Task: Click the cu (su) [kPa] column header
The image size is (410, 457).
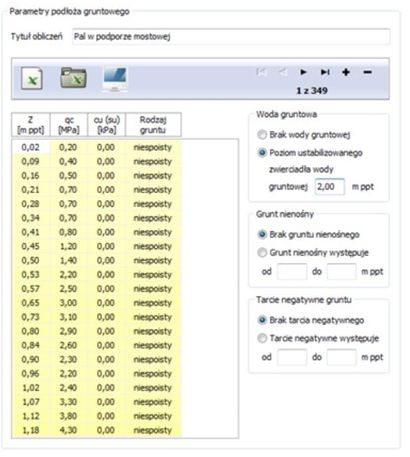Action: click(x=107, y=125)
